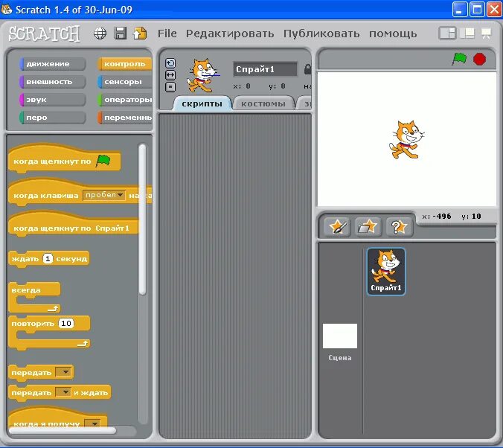Get surprise sprite question-star icon
Viewport: 503px width, 448px height.
point(399,227)
